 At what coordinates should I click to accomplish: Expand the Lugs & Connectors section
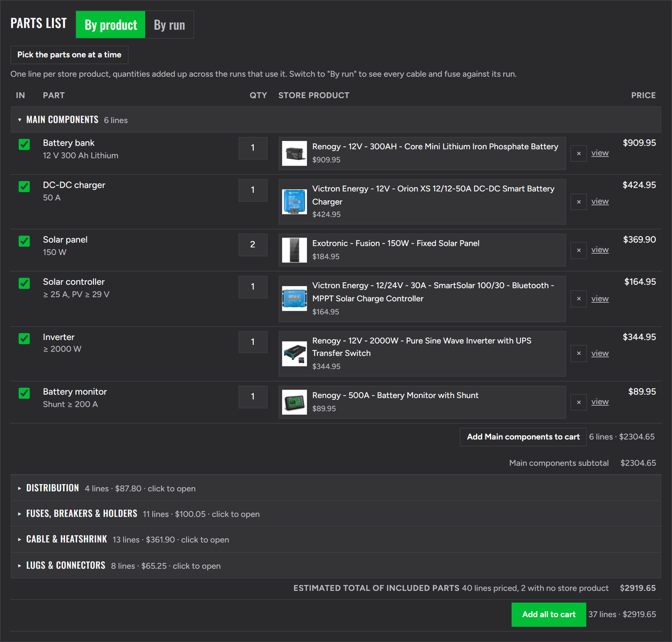point(336,565)
